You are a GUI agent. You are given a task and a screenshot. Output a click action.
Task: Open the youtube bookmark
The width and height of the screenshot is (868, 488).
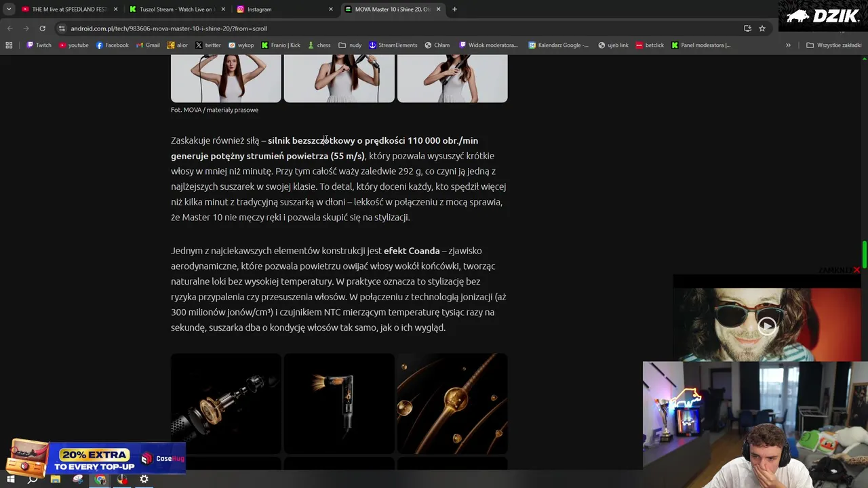point(74,45)
